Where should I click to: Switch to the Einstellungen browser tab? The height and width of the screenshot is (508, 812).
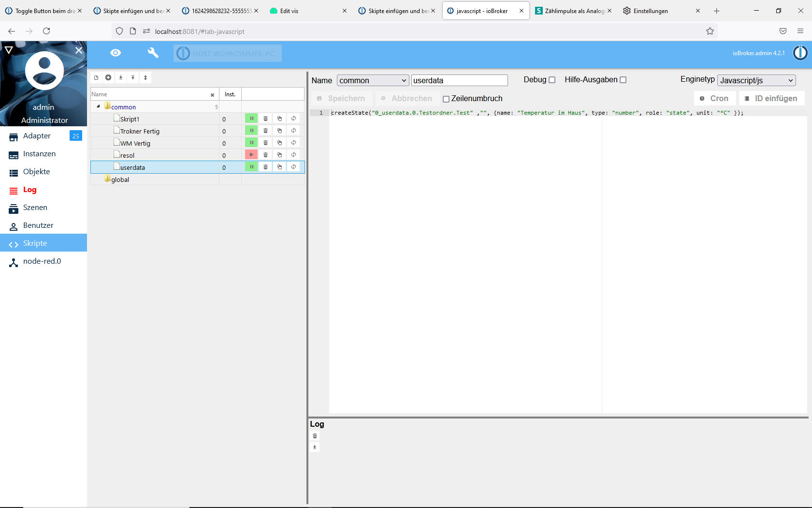(x=661, y=11)
